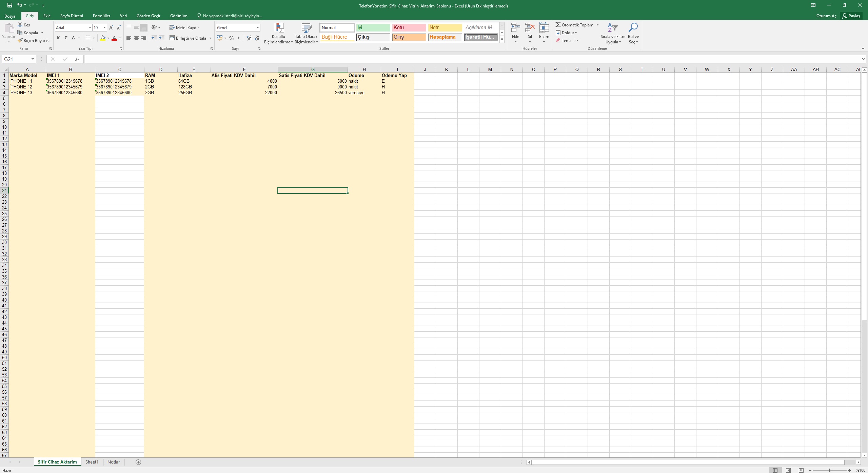Switch to the Ekle ribbon tab
This screenshot has height=473, width=868.
47,16
